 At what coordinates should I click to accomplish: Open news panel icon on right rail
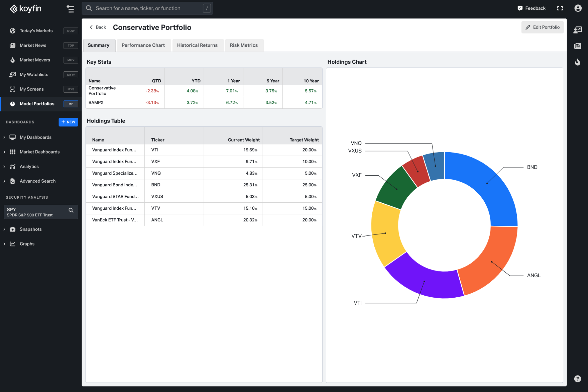[578, 46]
